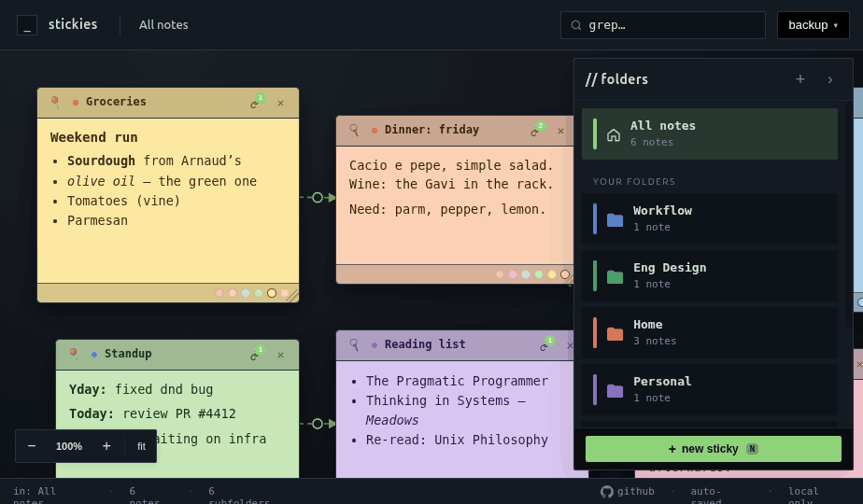Click the purple Personal folder icon

(x=615, y=390)
